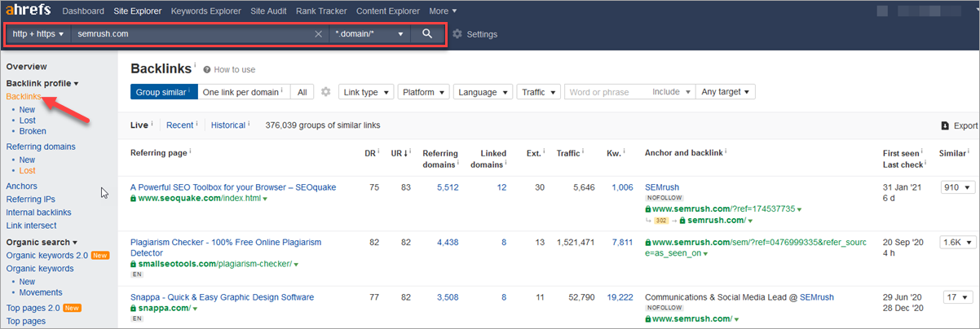Click the gear icon beside the All button
The width and height of the screenshot is (980, 329).
(x=325, y=92)
